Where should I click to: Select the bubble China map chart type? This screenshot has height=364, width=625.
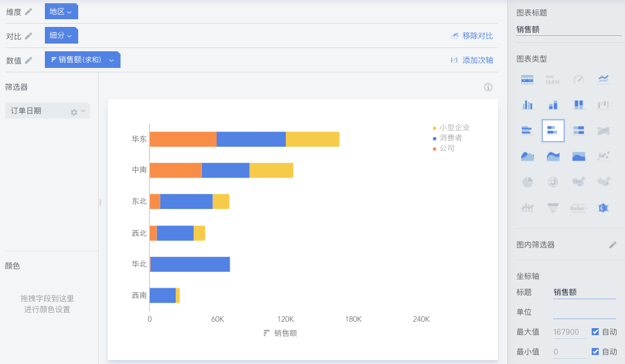pyautogui.click(x=603, y=182)
